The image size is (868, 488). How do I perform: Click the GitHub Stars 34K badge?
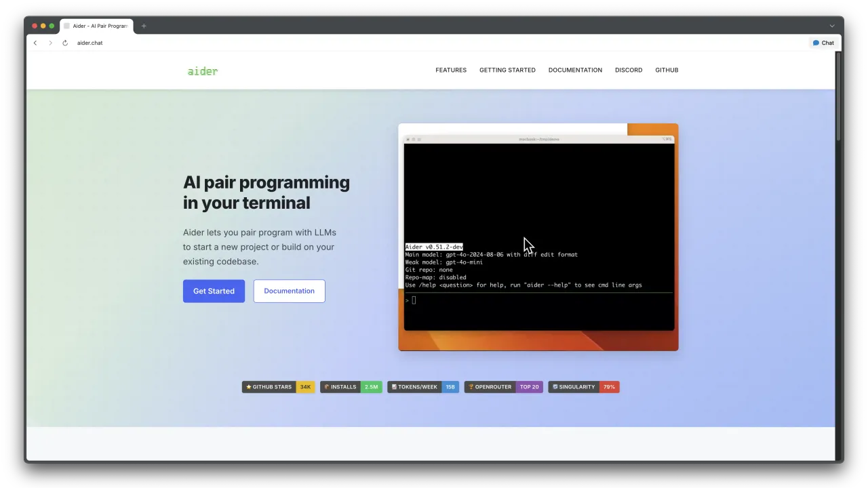(278, 387)
